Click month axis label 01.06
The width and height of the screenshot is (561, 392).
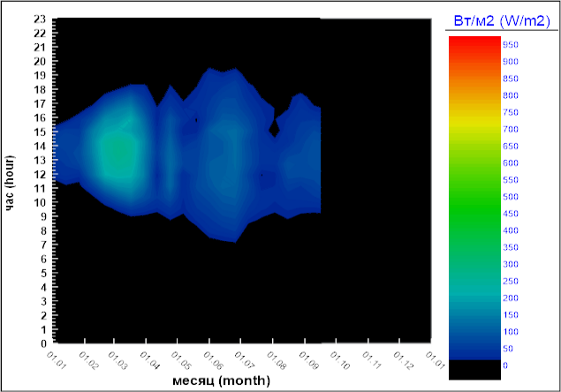(x=213, y=360)
